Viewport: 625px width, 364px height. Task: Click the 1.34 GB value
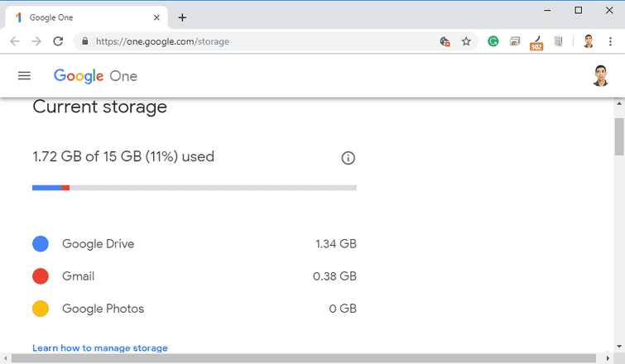(x=336, y=244)
